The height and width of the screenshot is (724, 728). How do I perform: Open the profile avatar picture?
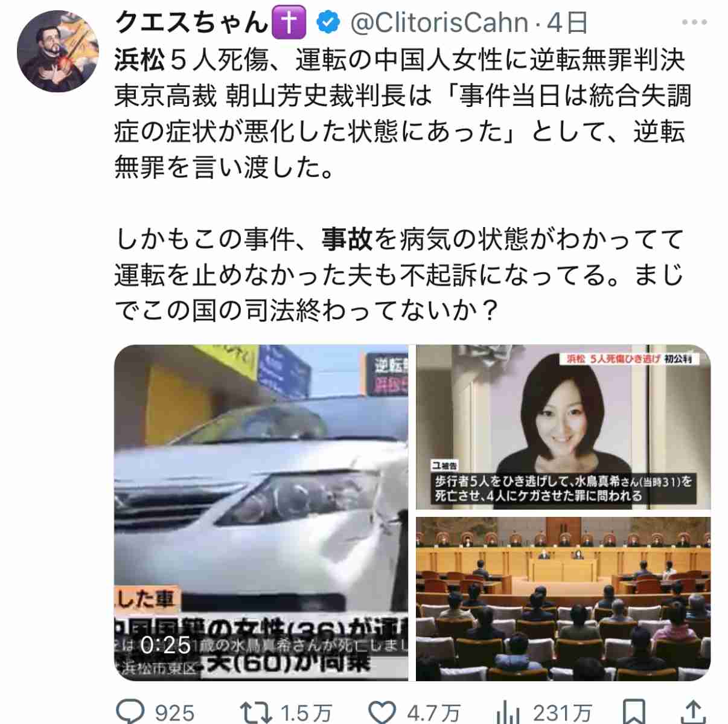click(x=58, y=51)
